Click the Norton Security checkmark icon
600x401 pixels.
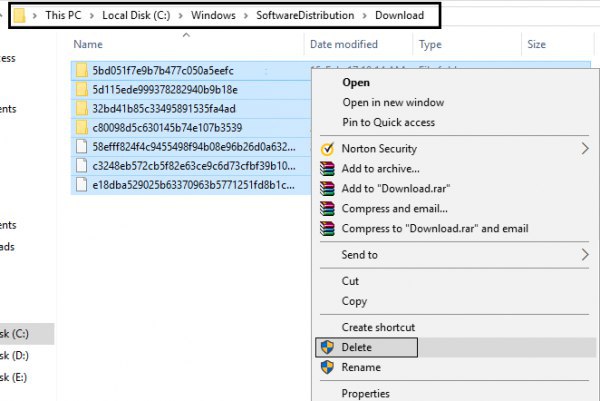326,149
